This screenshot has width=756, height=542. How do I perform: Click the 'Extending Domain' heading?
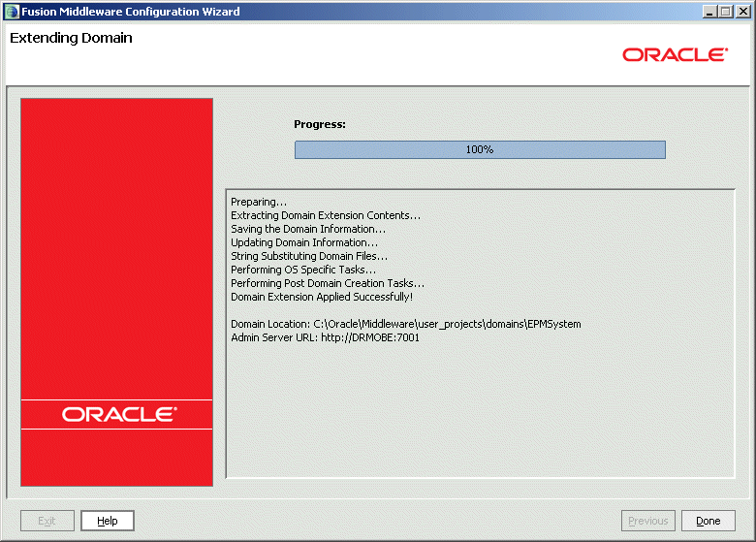click(71, 38)
